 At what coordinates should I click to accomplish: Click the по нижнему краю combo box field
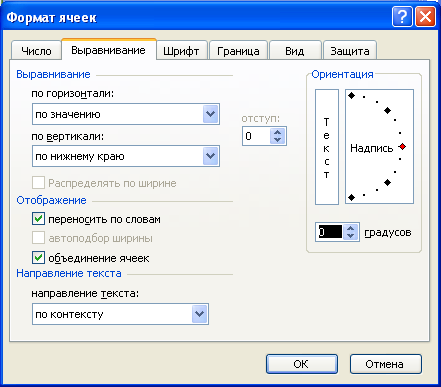click(126, 156)
